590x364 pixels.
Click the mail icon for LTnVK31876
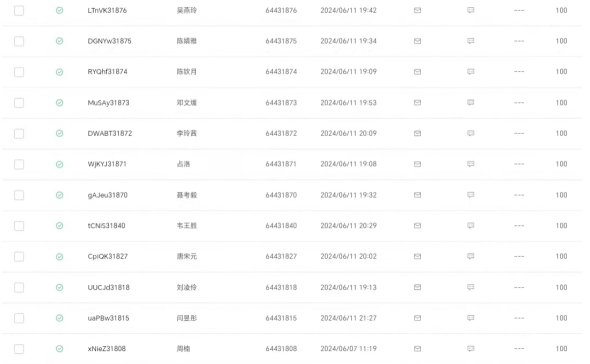click(417, 10)
